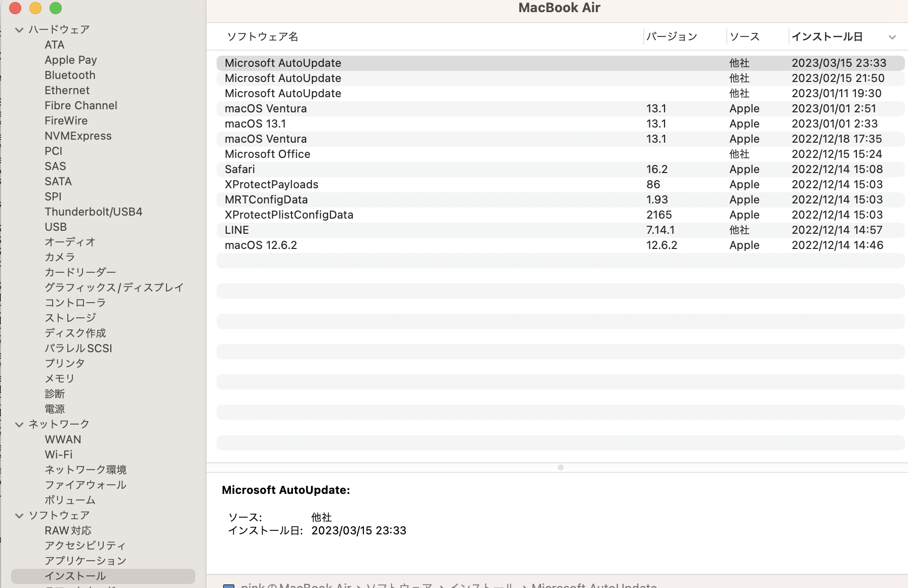Open メモリ information
Image resolution: width=908 pixels, height=588 pixels.
(x=60, y=379)
